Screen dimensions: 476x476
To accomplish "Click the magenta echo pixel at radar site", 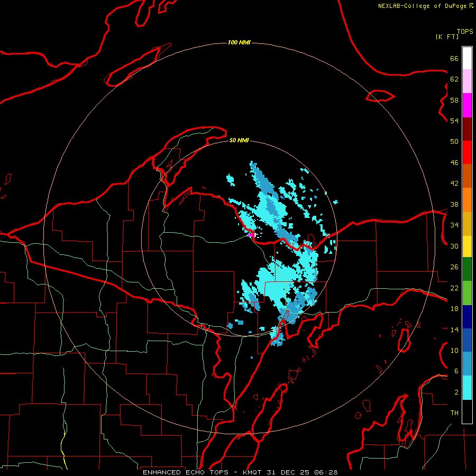I will point(250,235).
